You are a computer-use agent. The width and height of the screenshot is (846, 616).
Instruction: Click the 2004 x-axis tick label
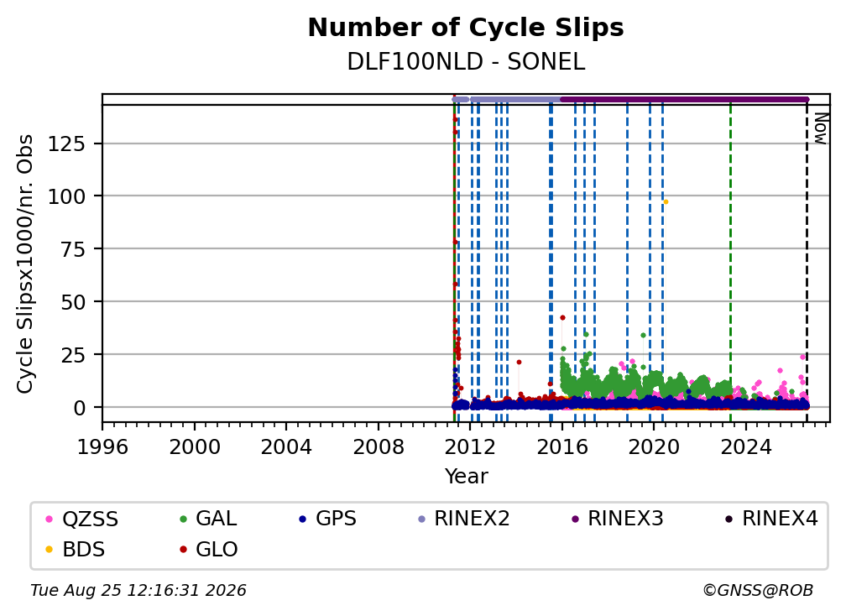286,446
